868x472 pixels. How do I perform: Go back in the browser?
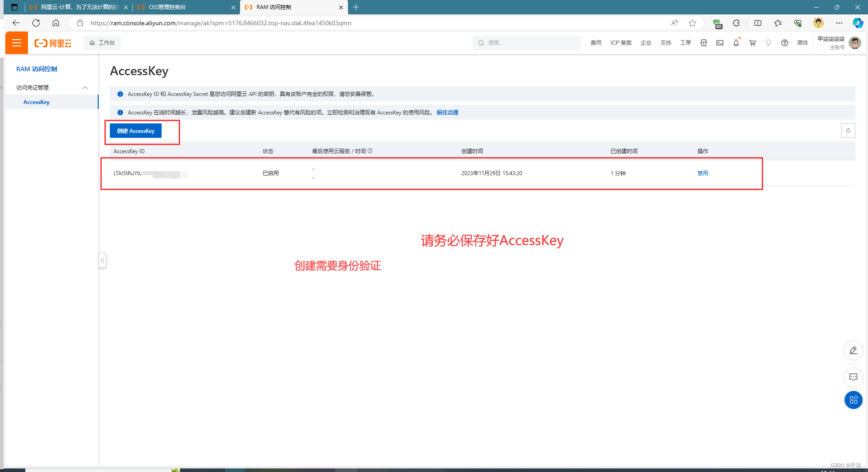click(16, 23)
